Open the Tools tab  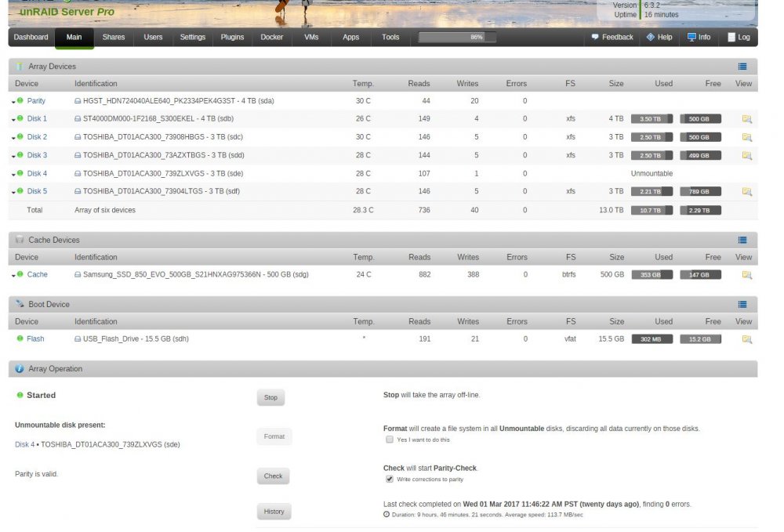390,38
